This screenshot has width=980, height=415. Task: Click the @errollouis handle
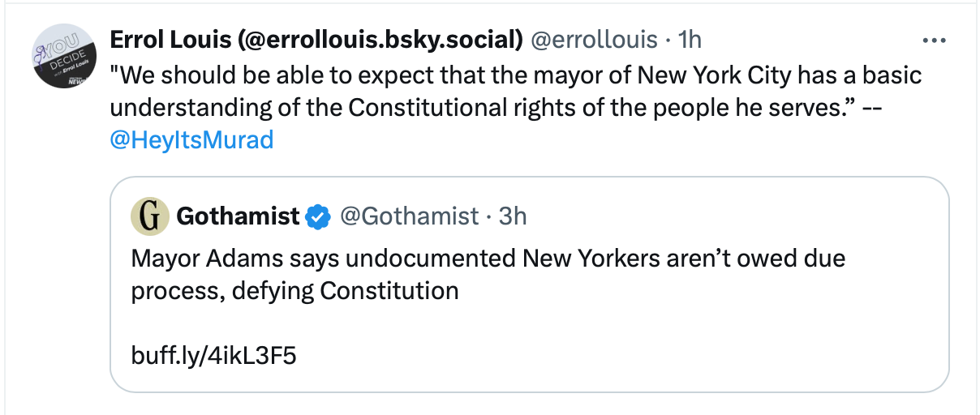pyautogui.click(x=594, y=40)
